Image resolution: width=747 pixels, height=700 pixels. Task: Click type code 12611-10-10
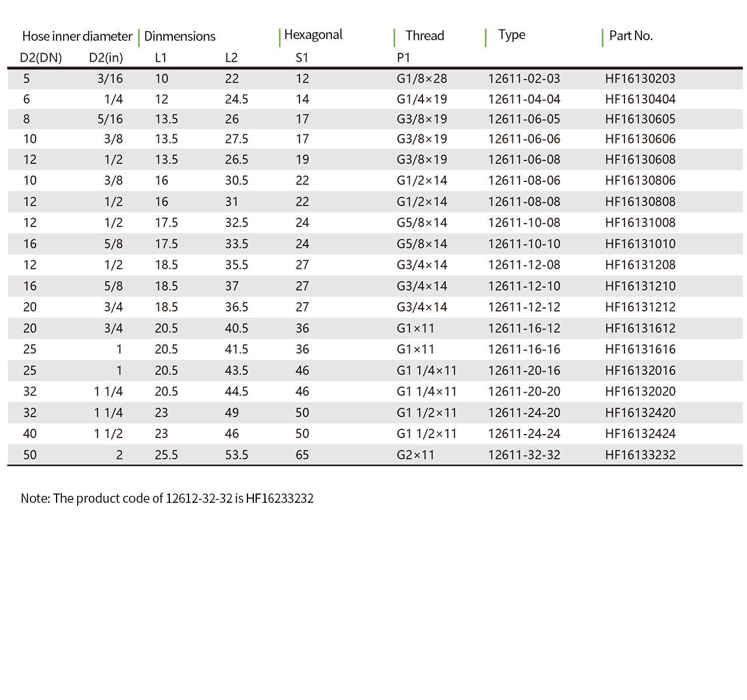point(524,244)
